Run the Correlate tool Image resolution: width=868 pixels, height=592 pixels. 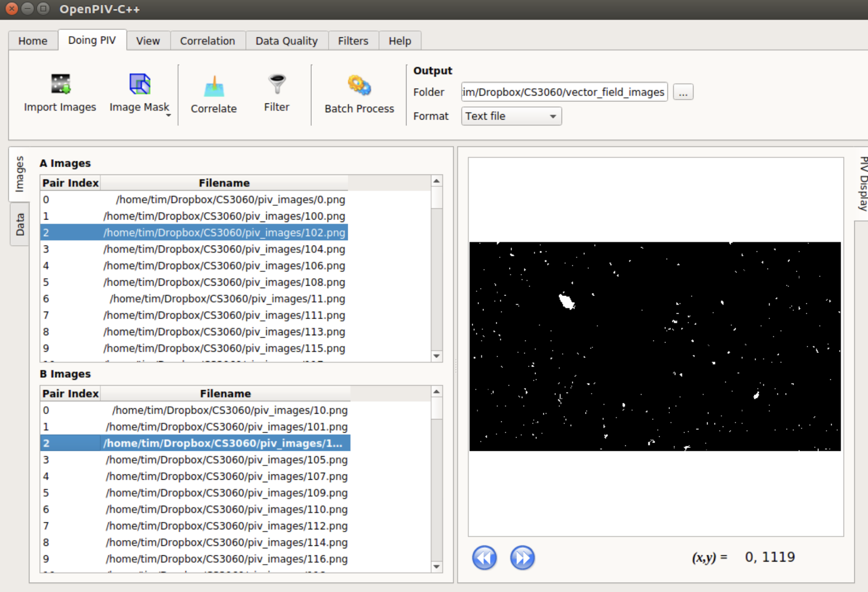pos(213,88)
